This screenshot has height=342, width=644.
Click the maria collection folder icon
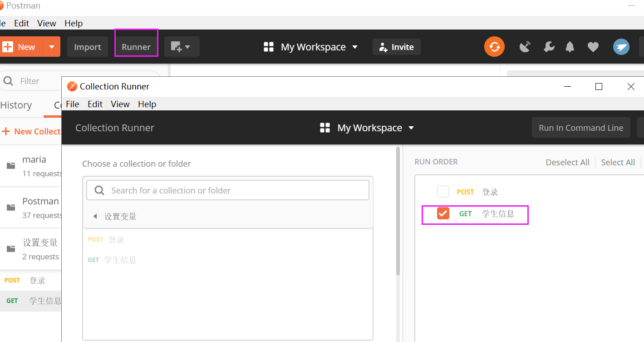pyautogui.click(x=11, y=166)
